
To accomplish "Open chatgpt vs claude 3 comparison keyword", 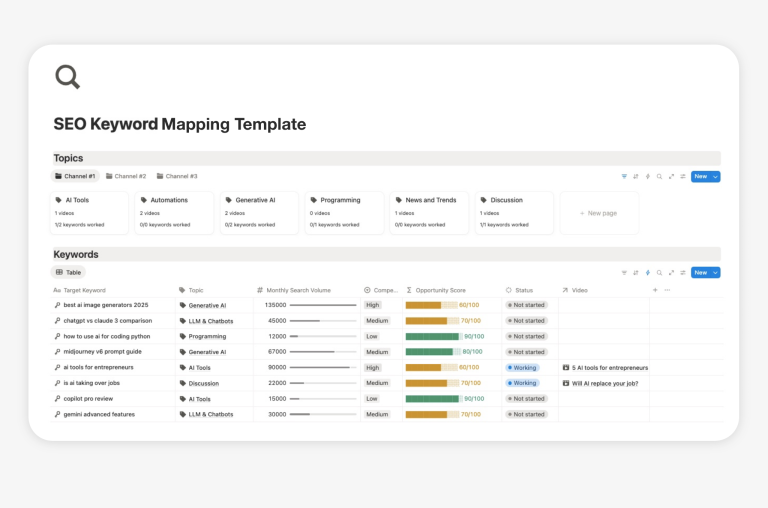I will coord(108,320).
